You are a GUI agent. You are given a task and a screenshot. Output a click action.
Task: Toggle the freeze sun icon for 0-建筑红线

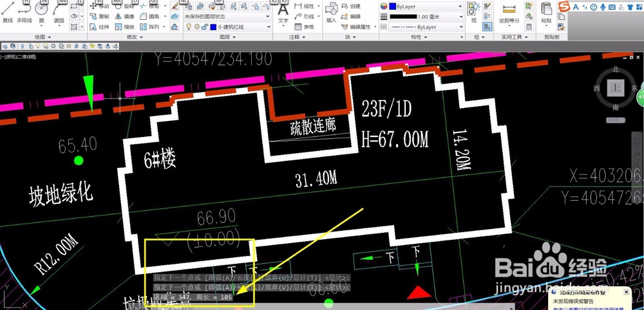point(196,26)
